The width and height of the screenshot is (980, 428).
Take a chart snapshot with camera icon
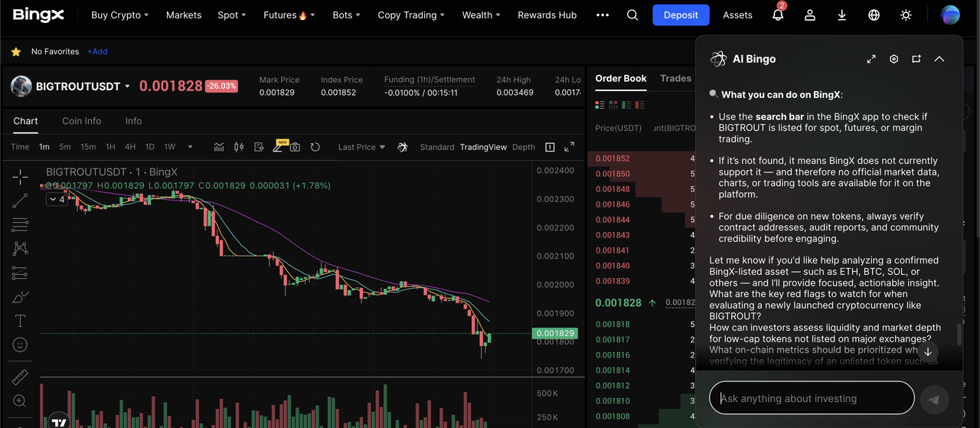click(295, 147)
